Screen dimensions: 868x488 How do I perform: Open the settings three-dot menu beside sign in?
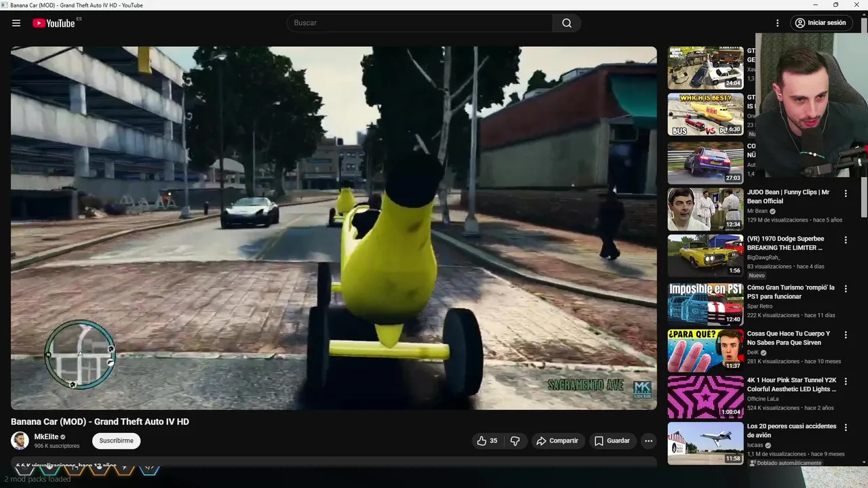(x=777, y=23)
